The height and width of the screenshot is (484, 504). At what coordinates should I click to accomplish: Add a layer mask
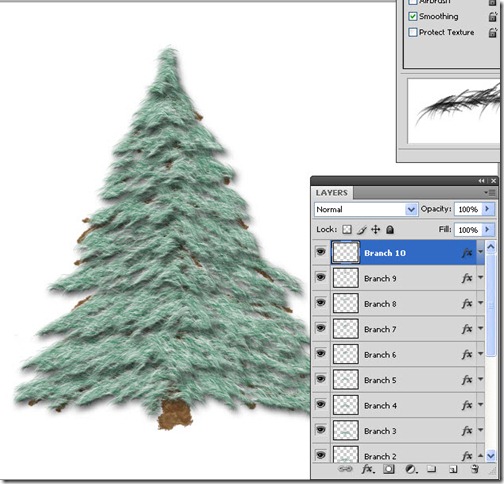[x=388, y=469]
